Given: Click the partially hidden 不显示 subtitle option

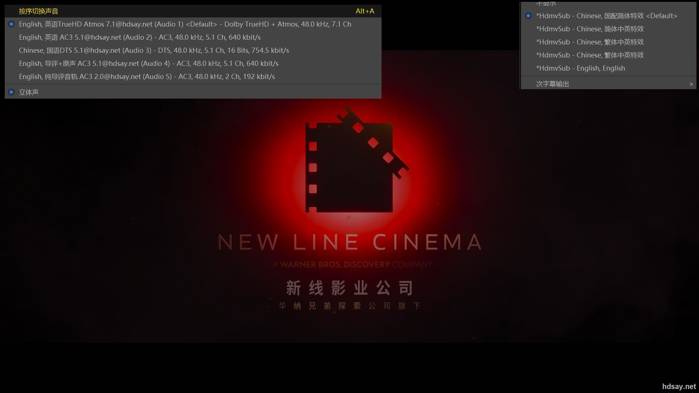Looking at the screenshot, I should click(x=546, y=4).
